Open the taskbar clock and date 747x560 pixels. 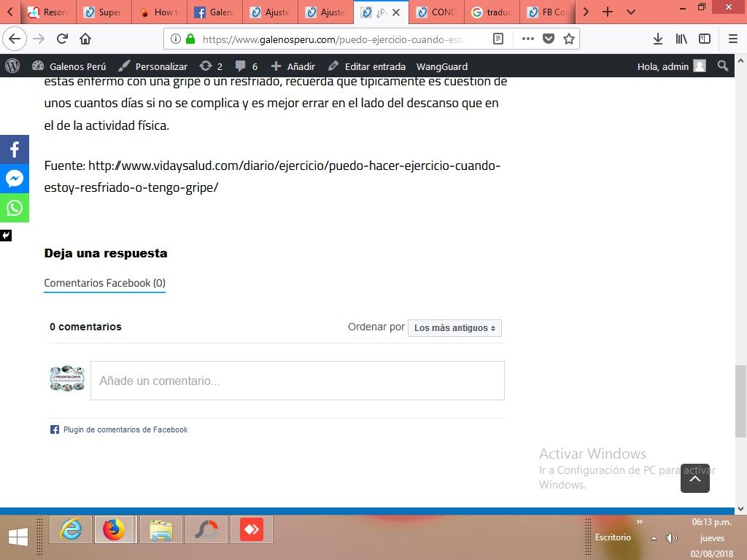click(x=712, y=537)
